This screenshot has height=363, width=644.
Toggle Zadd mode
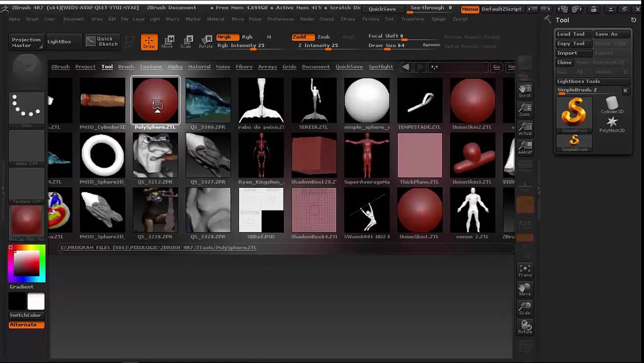coord(303,37)
